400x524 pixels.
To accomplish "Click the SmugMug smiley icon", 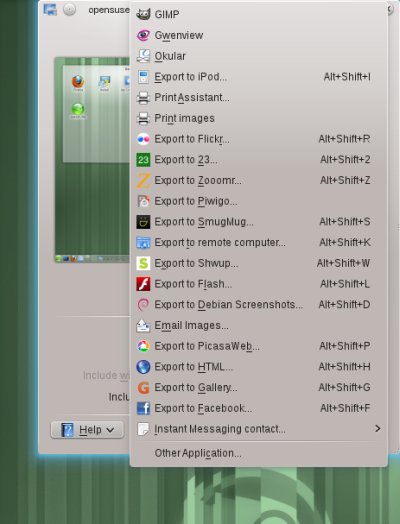I will pyautogui.click(x=143, y=222).
